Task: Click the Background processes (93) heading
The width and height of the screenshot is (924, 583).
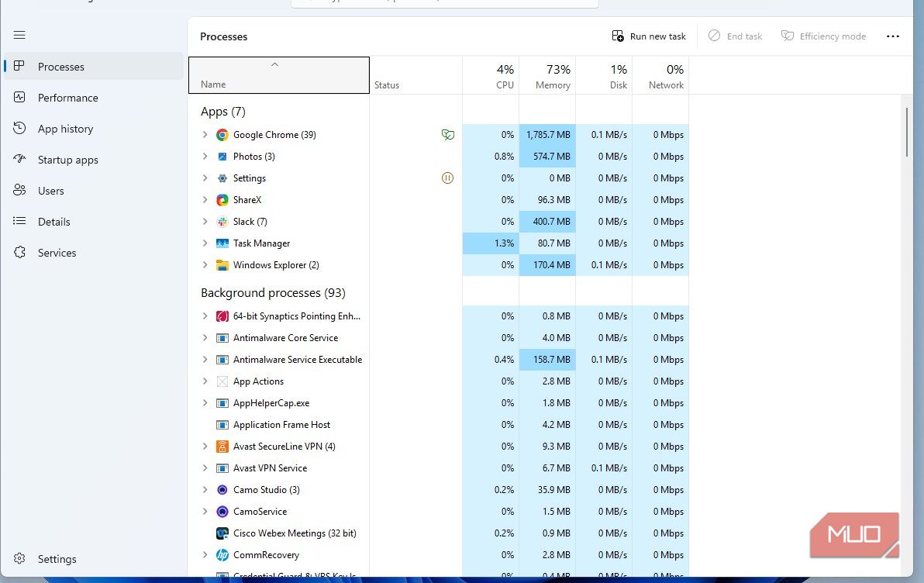Action: click(x=273, y=293)
